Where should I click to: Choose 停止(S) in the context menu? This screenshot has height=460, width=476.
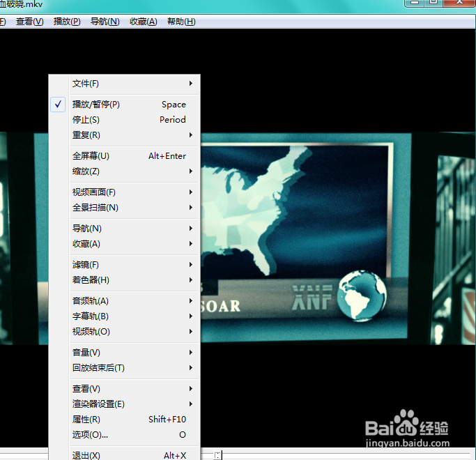(x=124, y=120)
